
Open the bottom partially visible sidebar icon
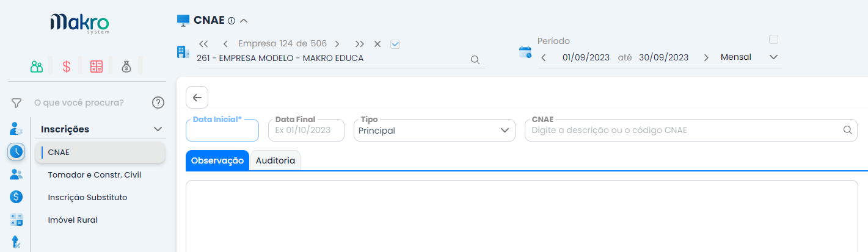point(16,242)
